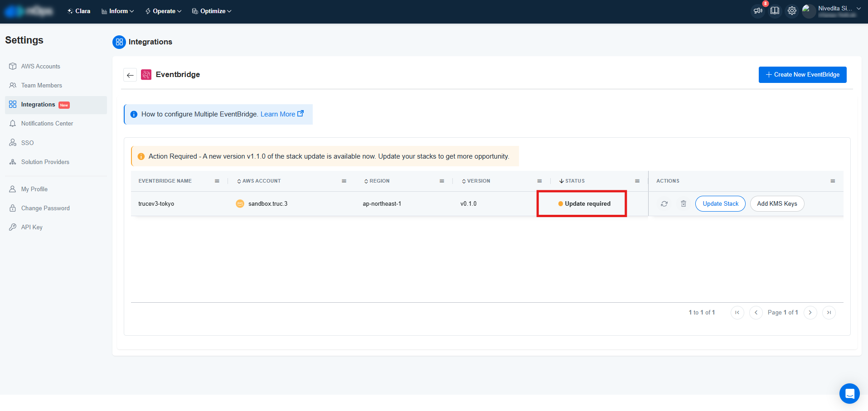Image resolution: width=868 pixels, height=411 pixels.
Task: Open the Actions column menu icon
Action: [833, 181]
